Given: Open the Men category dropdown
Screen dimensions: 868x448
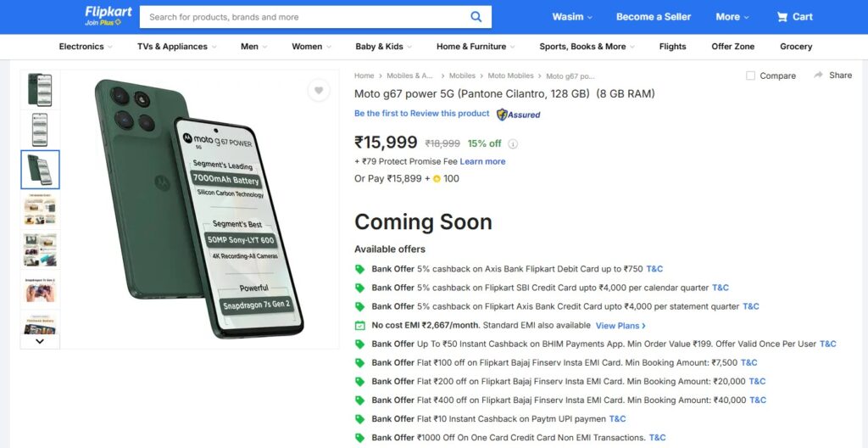Looking at the screenshot, I should pyautogui.click(x=254, y=47).
